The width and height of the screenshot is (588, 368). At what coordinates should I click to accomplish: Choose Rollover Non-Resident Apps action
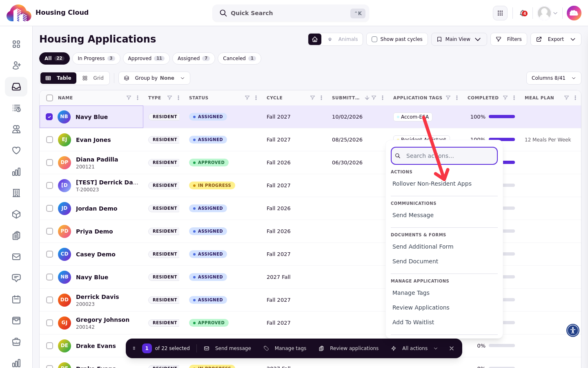coord(432,184)
